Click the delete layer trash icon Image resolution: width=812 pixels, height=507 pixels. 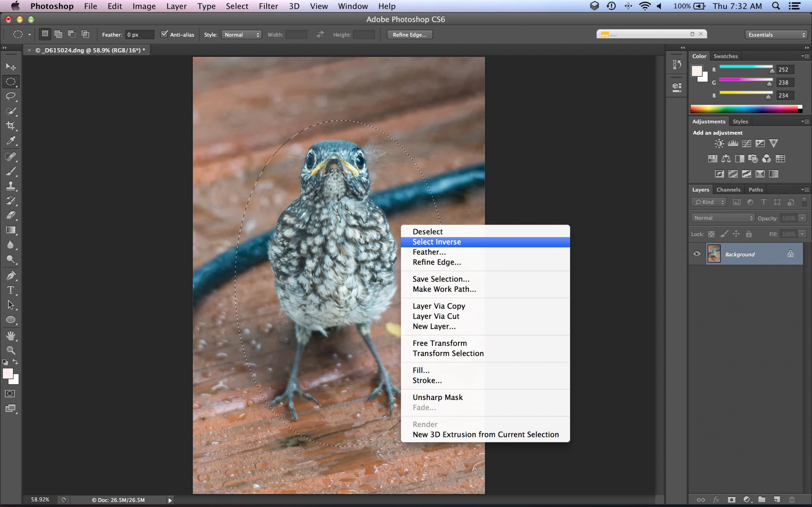(792, 499)
